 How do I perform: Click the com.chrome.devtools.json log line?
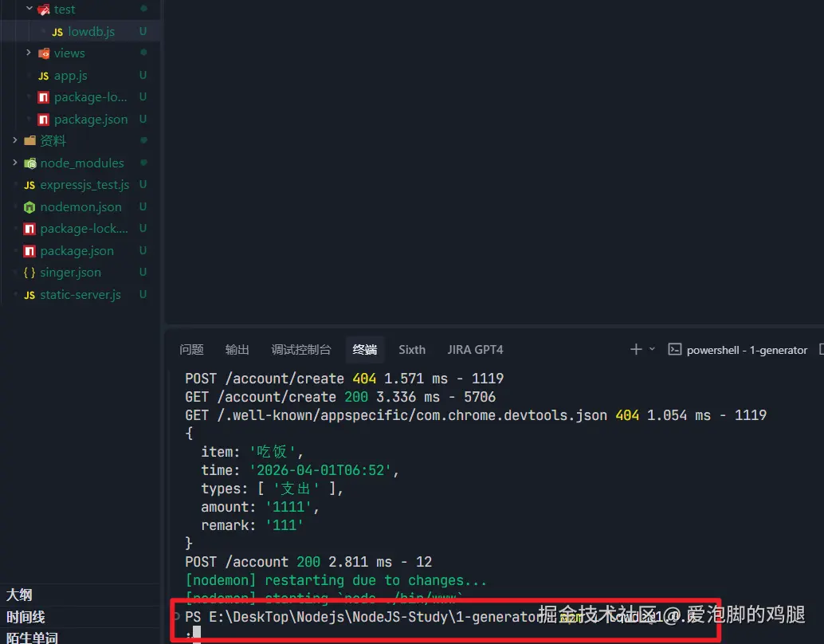tap(476, 415)
